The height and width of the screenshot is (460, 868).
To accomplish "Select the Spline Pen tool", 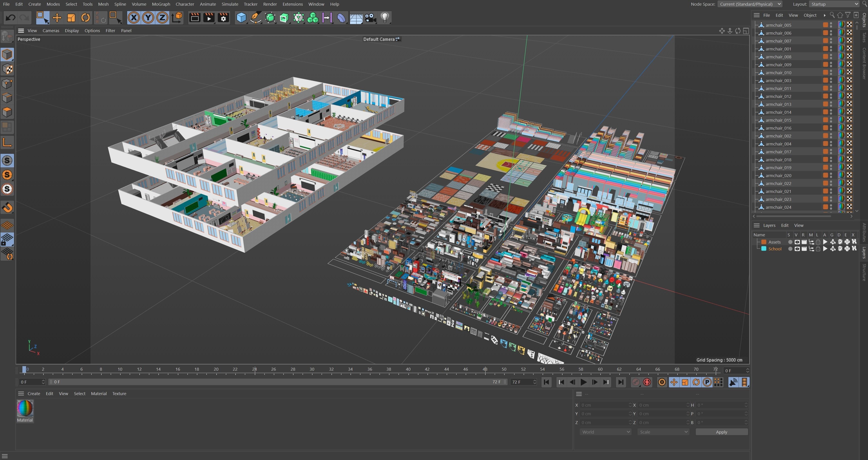I will 256,17.
